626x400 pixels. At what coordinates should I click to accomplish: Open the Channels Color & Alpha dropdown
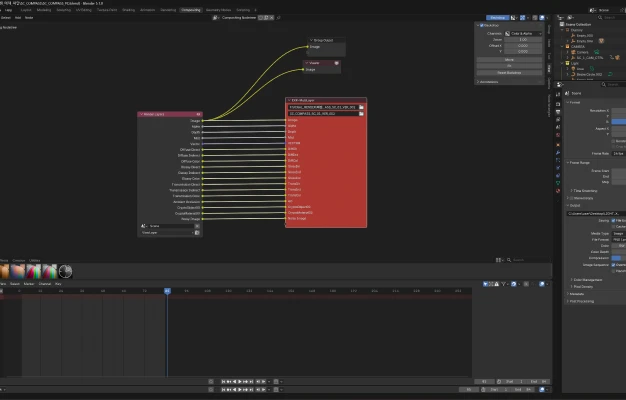click(x=523, y=34)
